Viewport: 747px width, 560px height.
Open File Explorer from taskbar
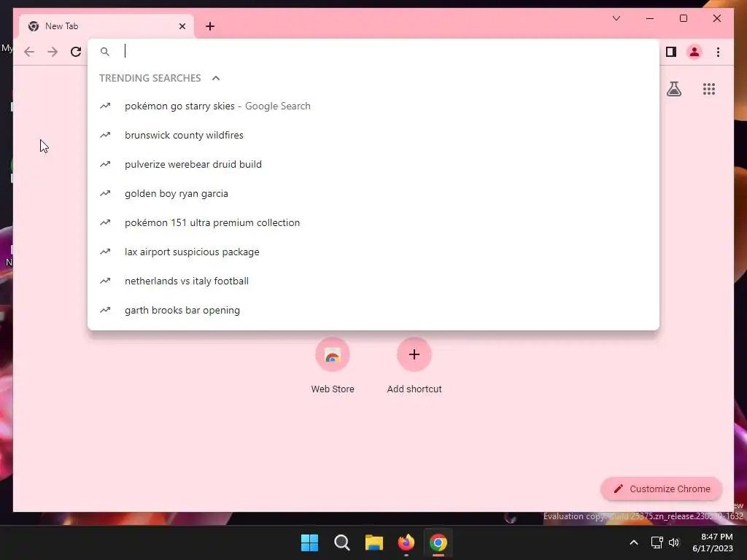374,542
